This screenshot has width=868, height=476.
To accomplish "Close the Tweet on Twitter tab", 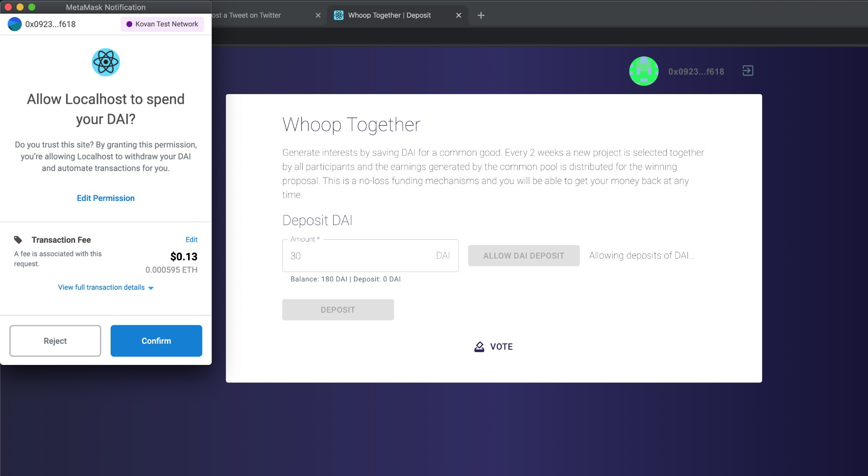I will tap(318, 15).
